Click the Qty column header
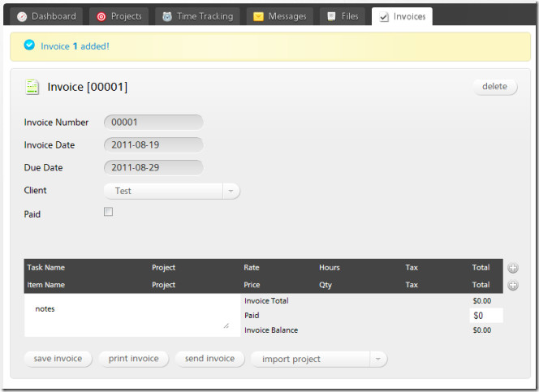This screenshot has width=539, height=392. tap(326, 285)
